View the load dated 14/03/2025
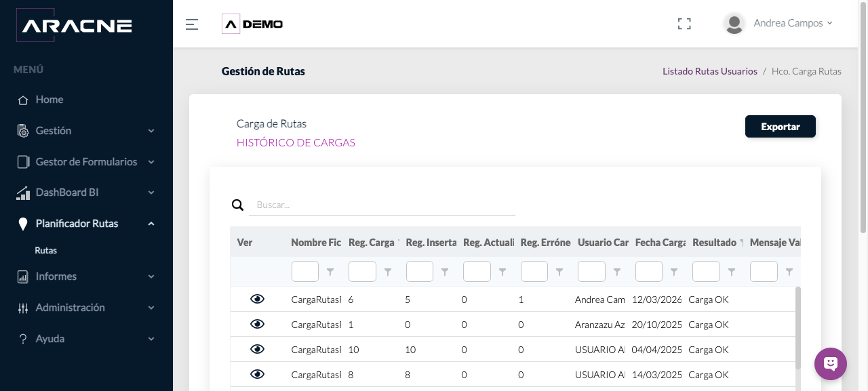 [x=257, y=374]
